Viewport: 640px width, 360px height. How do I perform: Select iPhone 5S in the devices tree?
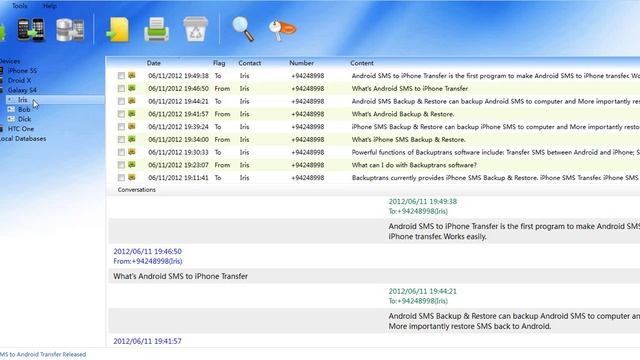pos(22,71)
